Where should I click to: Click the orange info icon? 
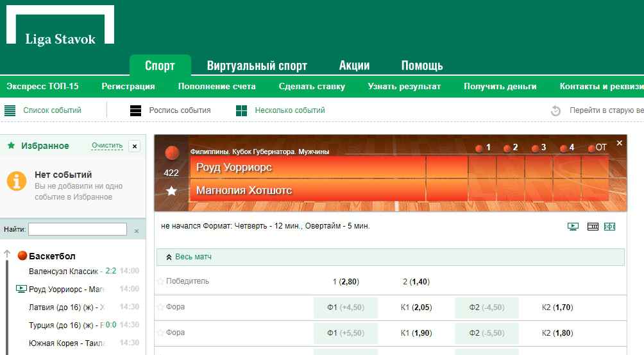click(17, 181)
